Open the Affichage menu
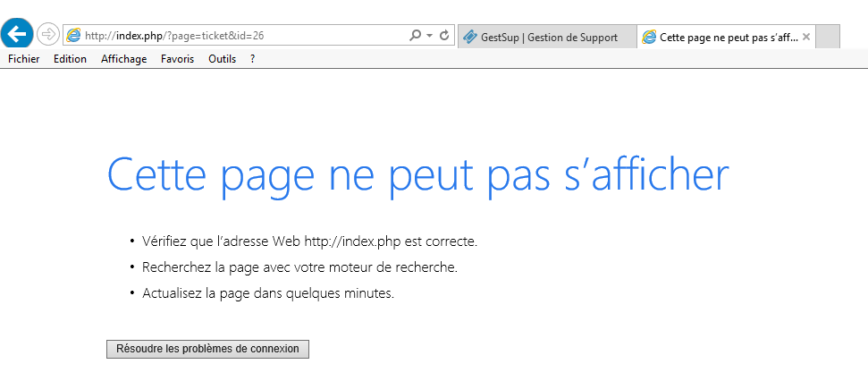Image resolution: width=868 pixels, height=381 pixels. [x=124, y=59]
